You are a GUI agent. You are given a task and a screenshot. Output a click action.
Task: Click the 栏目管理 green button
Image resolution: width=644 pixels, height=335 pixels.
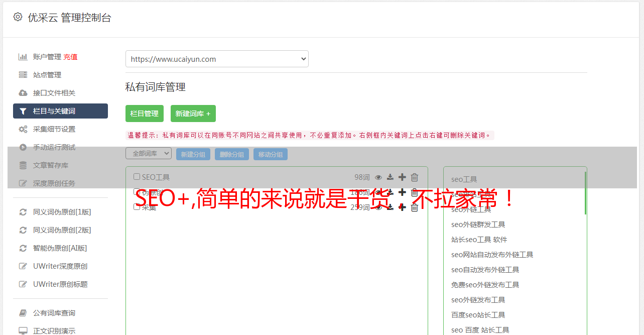pyautogui.click(x=145, y=114)
